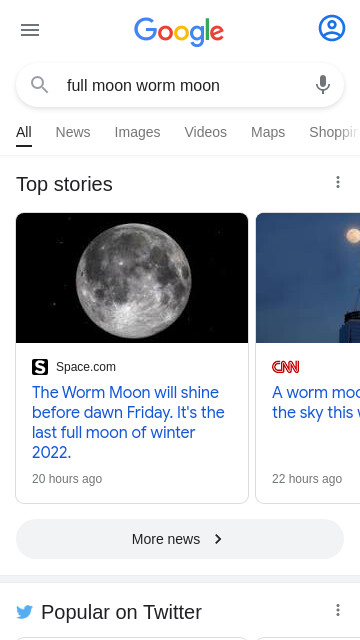Expand More news chevron arrow

click(x=218, y=539)
